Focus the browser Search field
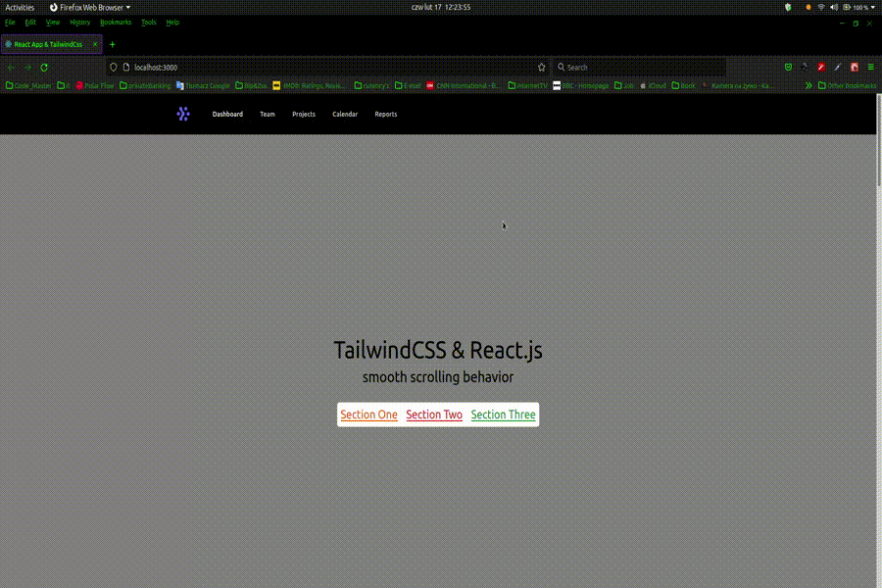Image resolution: width=882 pixels, height=588 pixels. (640, 68)
